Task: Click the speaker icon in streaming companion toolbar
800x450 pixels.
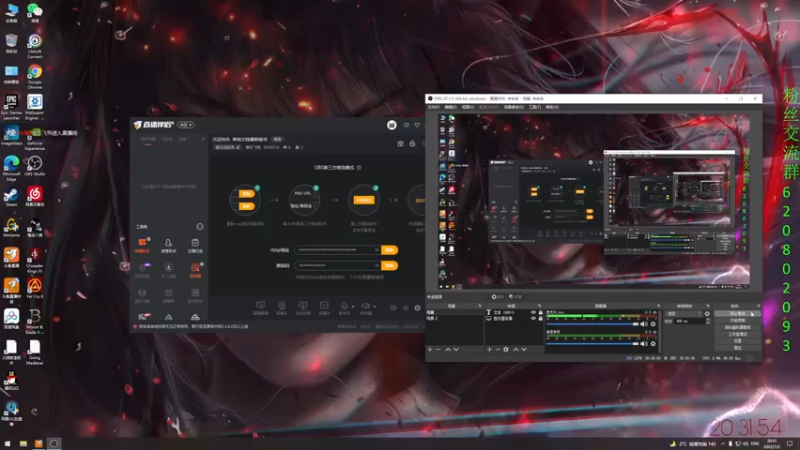Action: (x=365, y=306)
